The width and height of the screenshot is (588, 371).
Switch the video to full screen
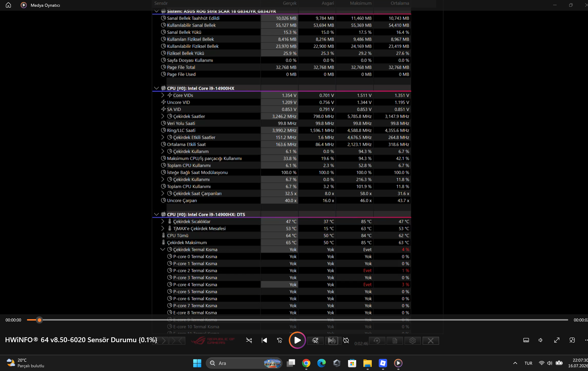[x=557, y=340]
